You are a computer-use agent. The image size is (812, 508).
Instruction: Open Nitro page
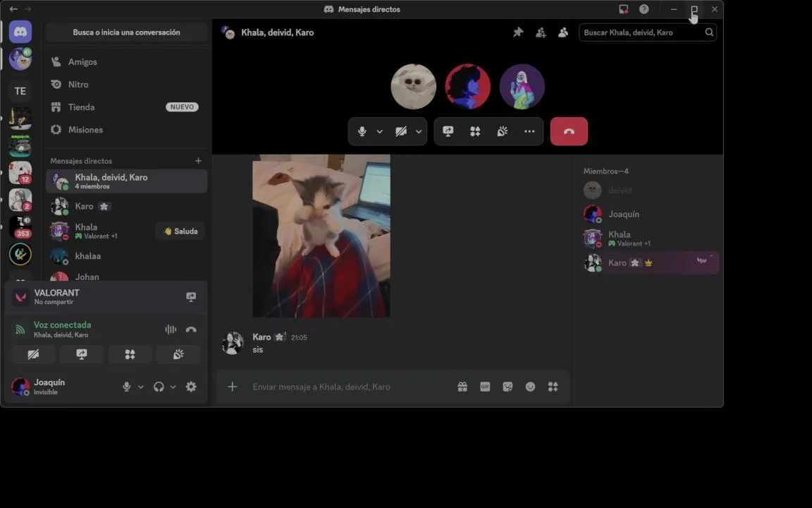126,85
